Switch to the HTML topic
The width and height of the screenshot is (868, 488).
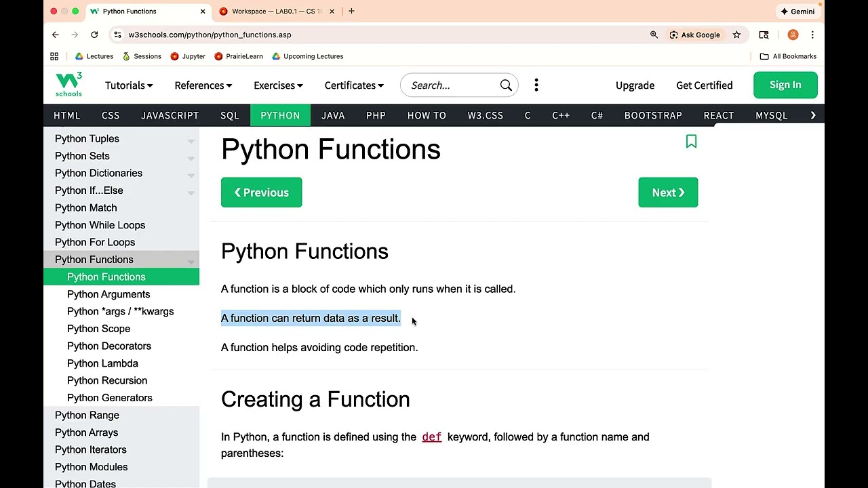(67, 115)
